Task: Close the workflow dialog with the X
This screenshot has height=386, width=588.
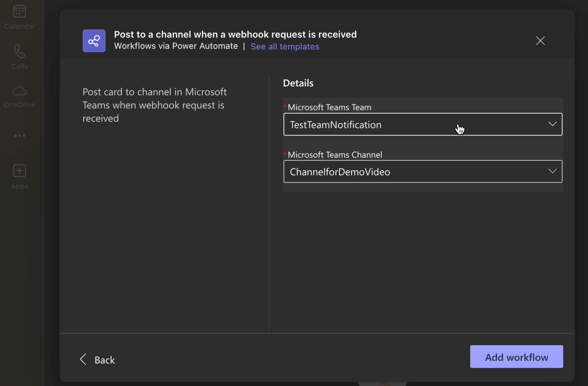Action: (x=540, y=41)
